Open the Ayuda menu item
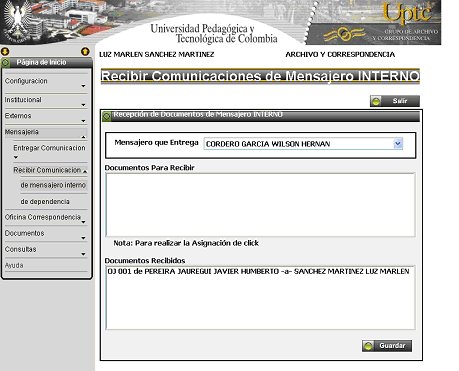 coord(14,265)
